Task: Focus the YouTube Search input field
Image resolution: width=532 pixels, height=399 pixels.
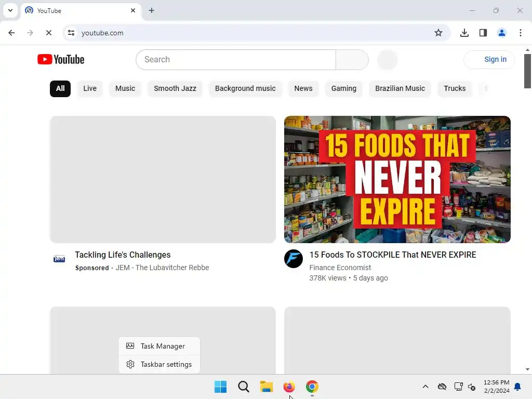Action: [x=236, y=60]
